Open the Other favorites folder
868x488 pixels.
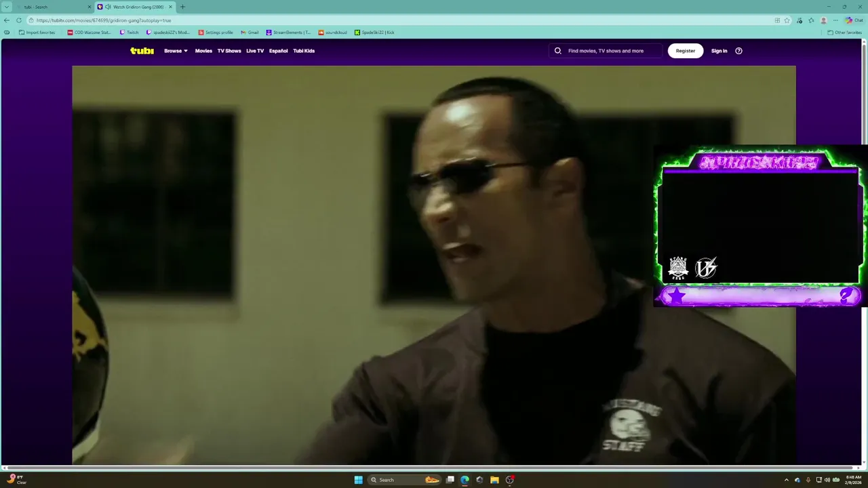point(845,33)
